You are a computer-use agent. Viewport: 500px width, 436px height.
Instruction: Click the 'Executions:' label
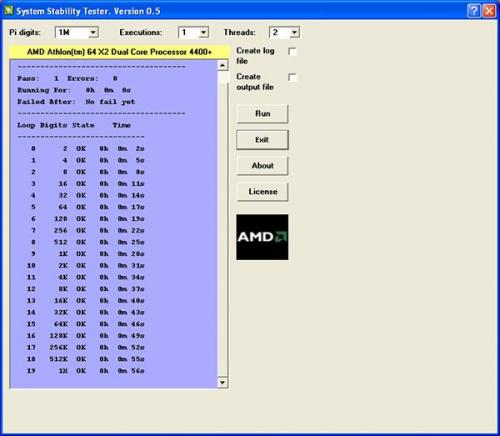click(x=140, y=32)
